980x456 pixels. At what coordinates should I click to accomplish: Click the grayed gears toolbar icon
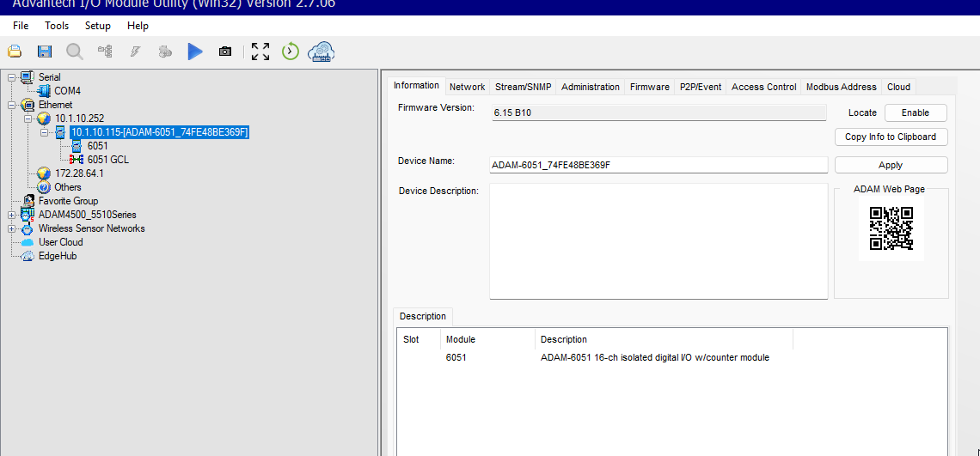coord(165,52)
